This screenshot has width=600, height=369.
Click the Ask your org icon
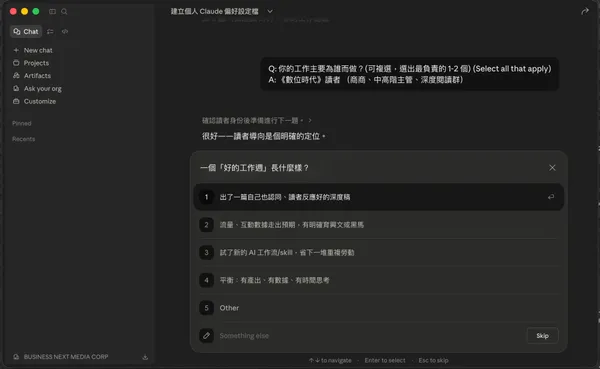16,88
